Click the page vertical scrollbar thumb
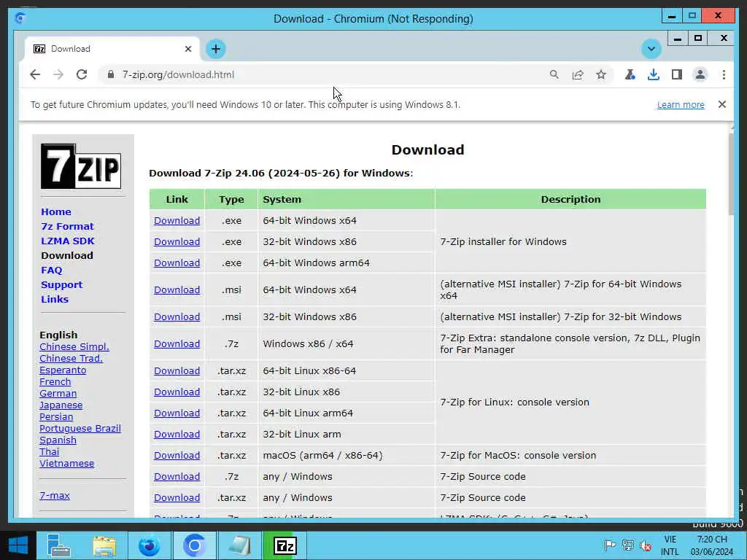 732,174
